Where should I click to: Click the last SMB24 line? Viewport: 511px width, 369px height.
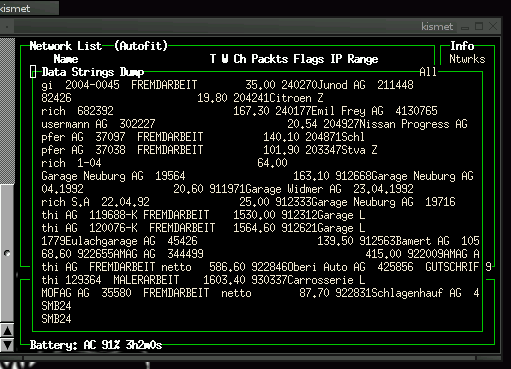pos(56,319)
